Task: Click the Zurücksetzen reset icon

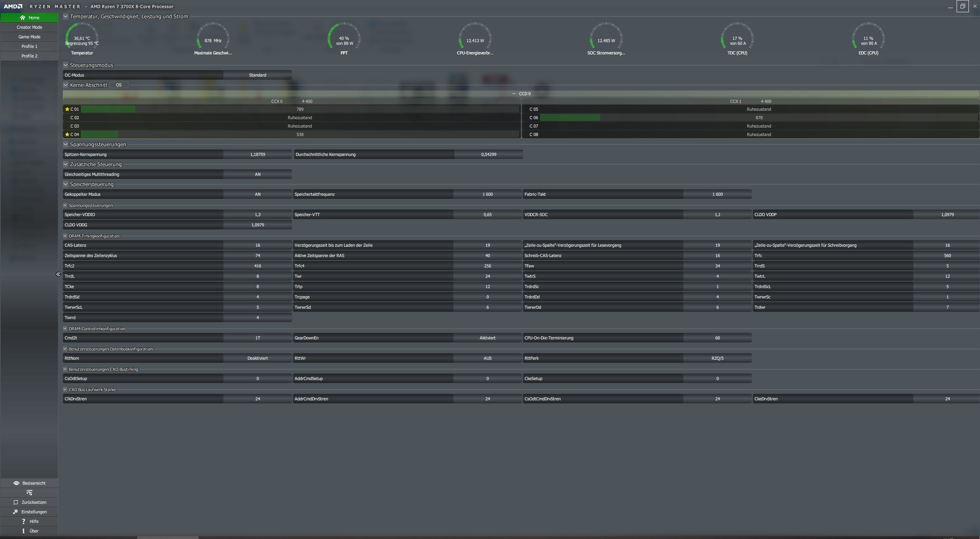Action: 16,502
